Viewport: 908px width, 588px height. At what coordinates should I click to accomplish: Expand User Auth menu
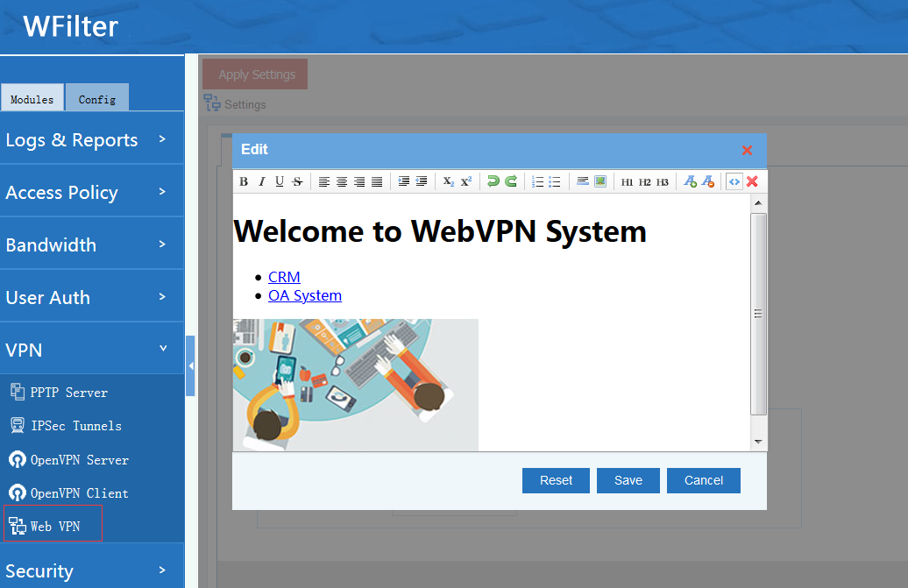pos(91,297)
